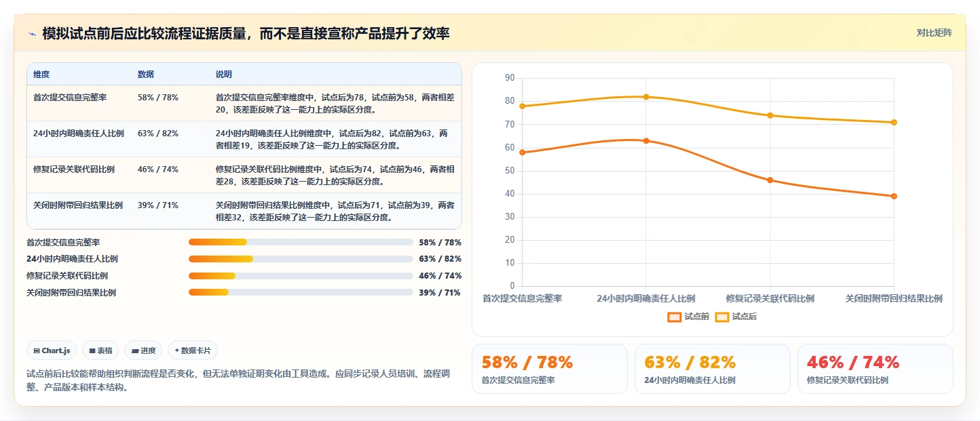
Task: Click the footer note starting 试点前后比较
Action: (238, 380)
